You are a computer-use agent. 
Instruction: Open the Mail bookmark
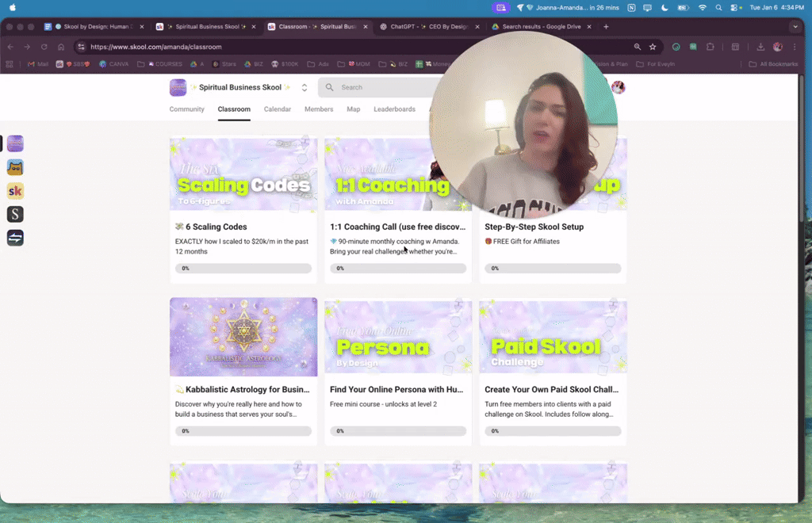[x=38, y=64]
